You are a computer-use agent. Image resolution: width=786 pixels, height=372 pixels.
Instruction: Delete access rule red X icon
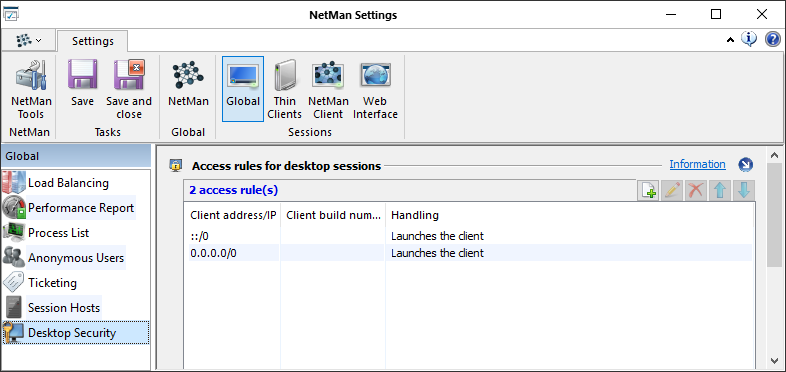(696, 191)
